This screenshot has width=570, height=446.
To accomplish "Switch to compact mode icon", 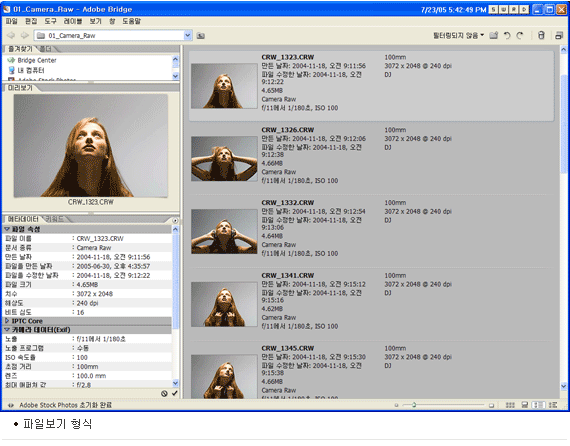I will tap(559, 35).
